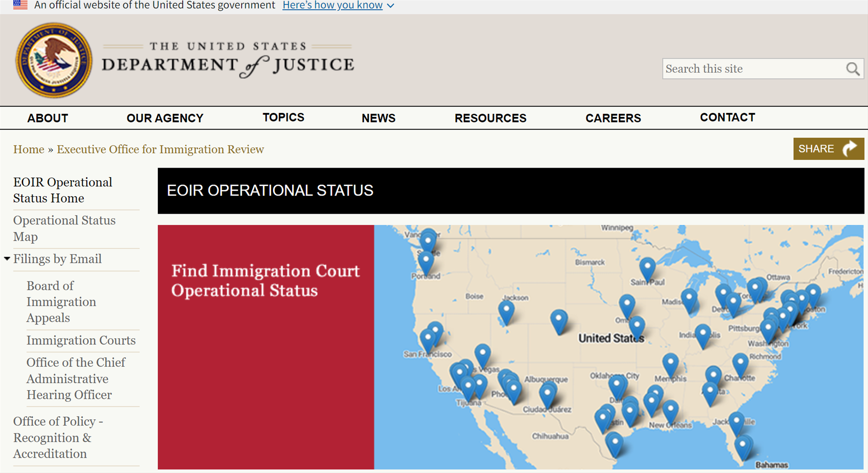Select the map pin left of United States label
The image size is (868, 473).
pyautogui.click(x=559, y=321)
